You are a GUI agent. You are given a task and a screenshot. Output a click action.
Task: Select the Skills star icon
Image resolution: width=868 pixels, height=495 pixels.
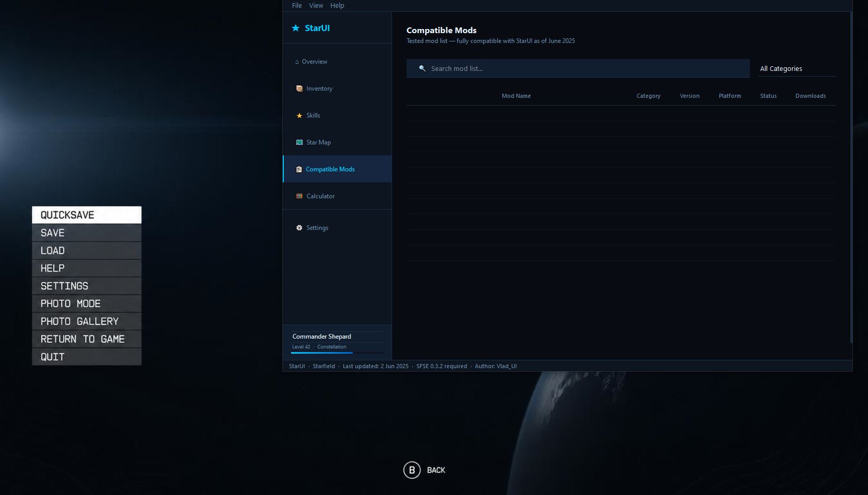pyautogui.click(x=299, y=115)
